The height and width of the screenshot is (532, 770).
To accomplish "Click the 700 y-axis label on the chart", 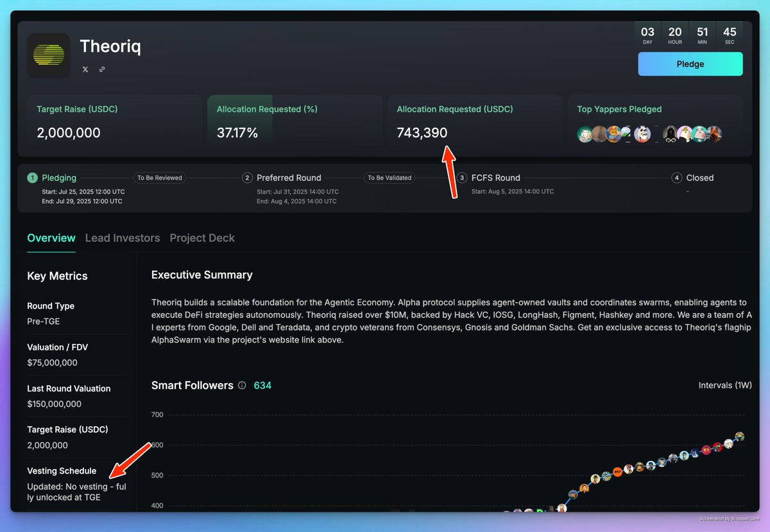I will point(157,415).
